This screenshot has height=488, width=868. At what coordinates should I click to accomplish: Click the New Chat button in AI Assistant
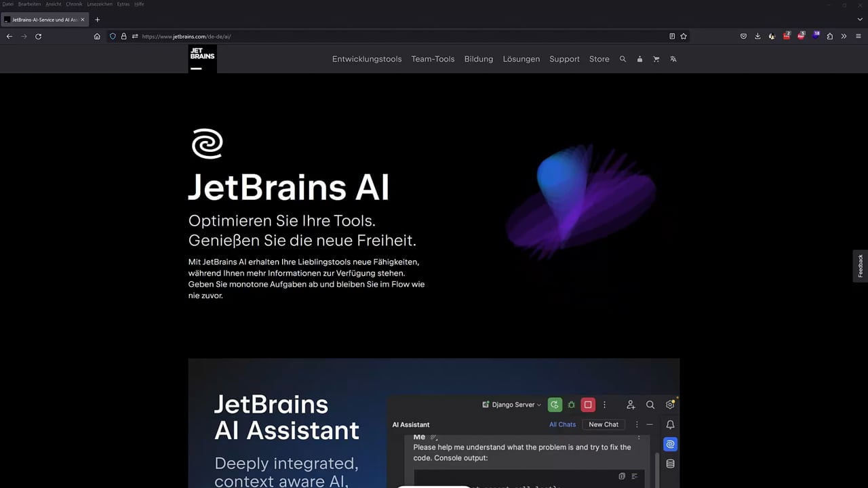(x=604, y=424)
